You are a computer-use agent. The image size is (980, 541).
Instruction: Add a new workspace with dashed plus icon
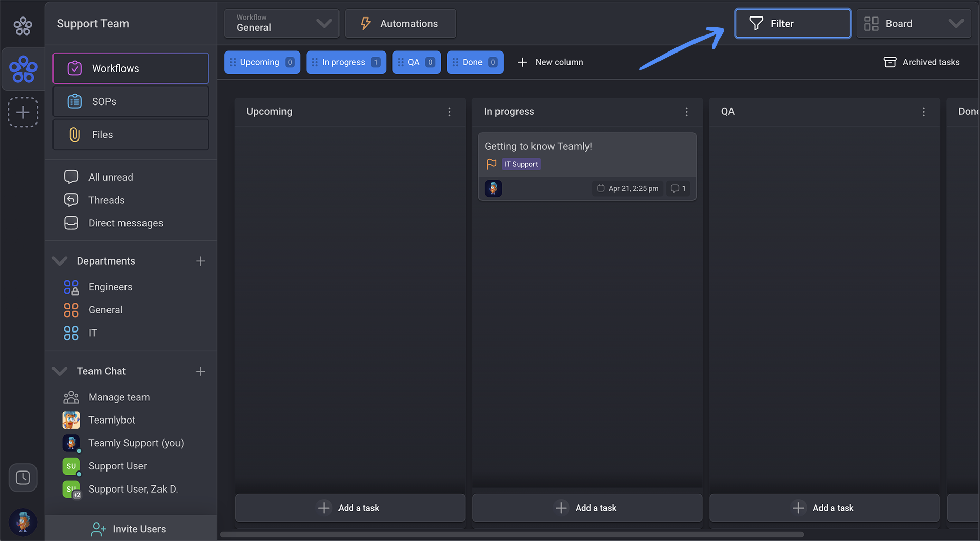pyautogui.click(x=23, y=112)
